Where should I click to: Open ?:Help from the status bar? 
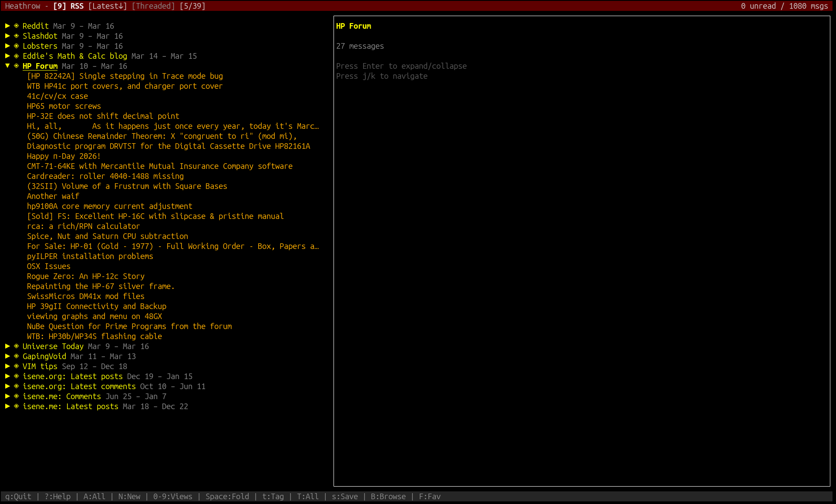click(57, 496)
